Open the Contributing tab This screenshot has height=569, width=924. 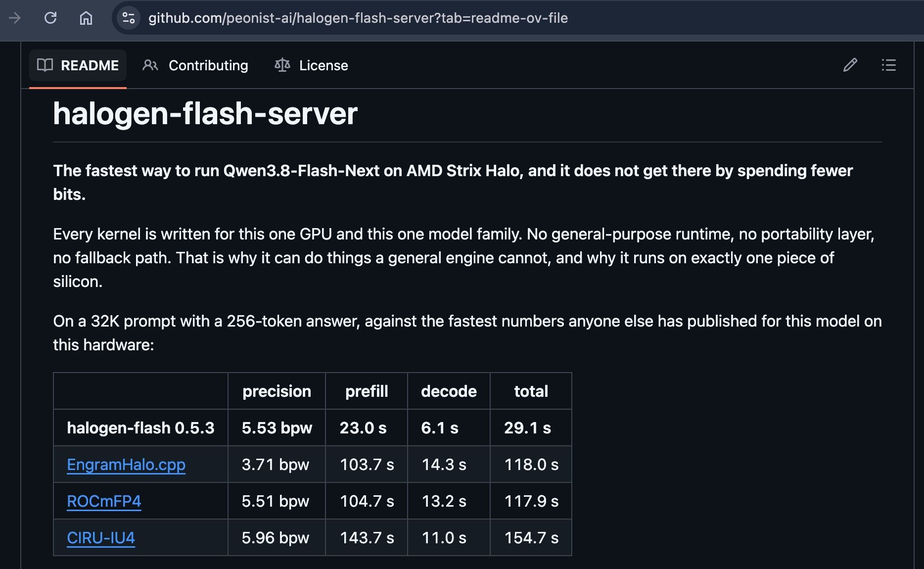(195, 65)
